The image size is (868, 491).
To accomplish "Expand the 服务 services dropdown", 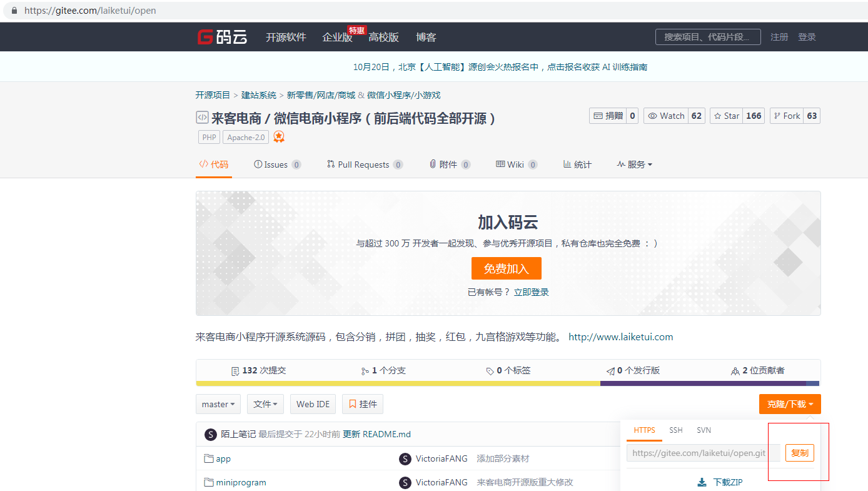I will (635, 165).
